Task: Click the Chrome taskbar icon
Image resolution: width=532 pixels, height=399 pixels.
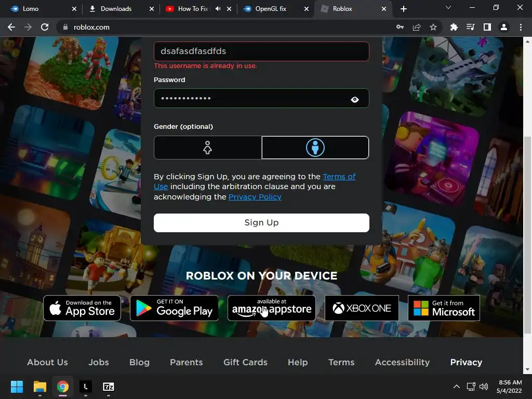Action: [63, 387]
